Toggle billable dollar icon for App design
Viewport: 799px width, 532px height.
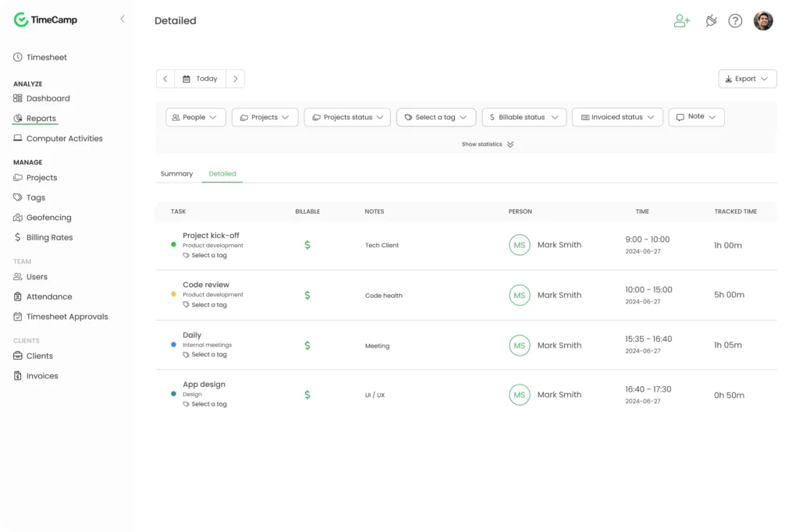307,395
